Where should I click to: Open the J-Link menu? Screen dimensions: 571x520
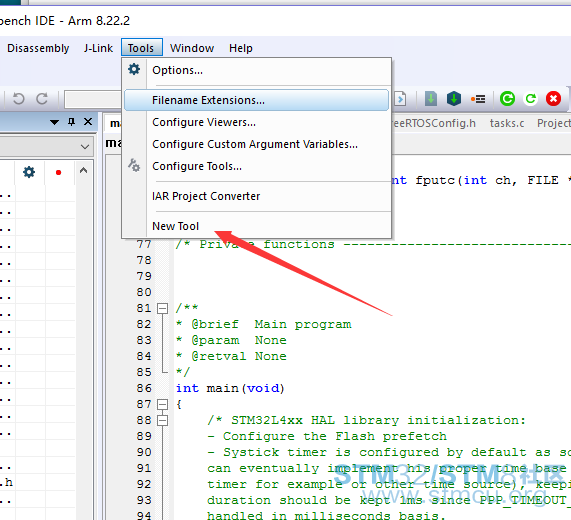click(98, 48)
